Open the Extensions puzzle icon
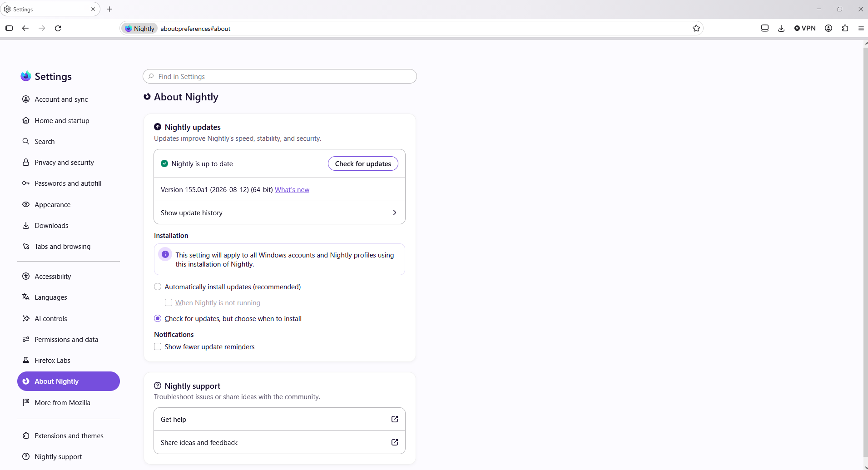Screen dimensions: 868x470 (845, 28)
